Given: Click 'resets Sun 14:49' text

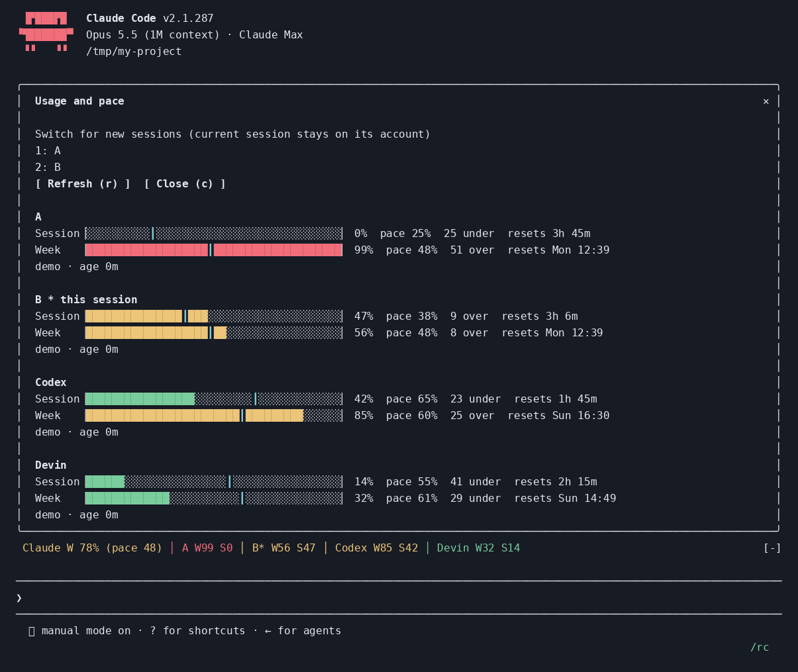Looking at the screenshot, I should point(565,499).
